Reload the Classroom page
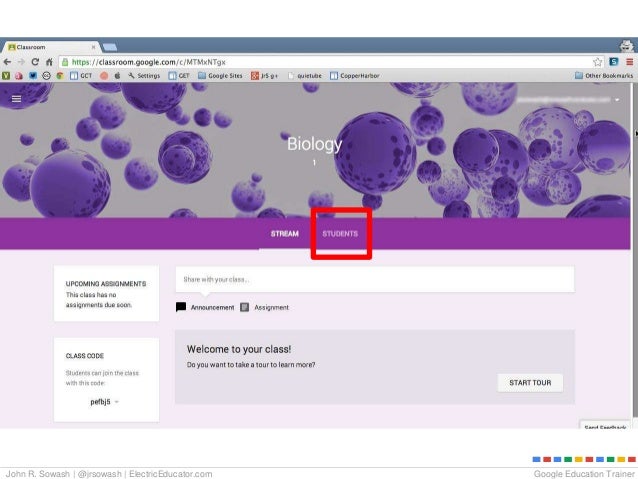Viewport: 638px width, 479px height. pyautogui.click(x=35, y=62)
